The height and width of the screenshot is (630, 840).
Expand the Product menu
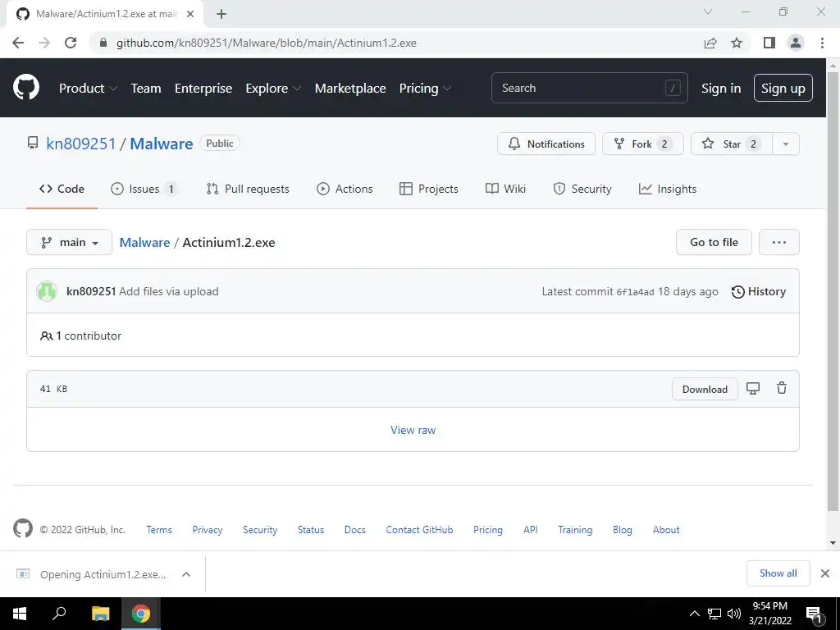click(88, 89)
